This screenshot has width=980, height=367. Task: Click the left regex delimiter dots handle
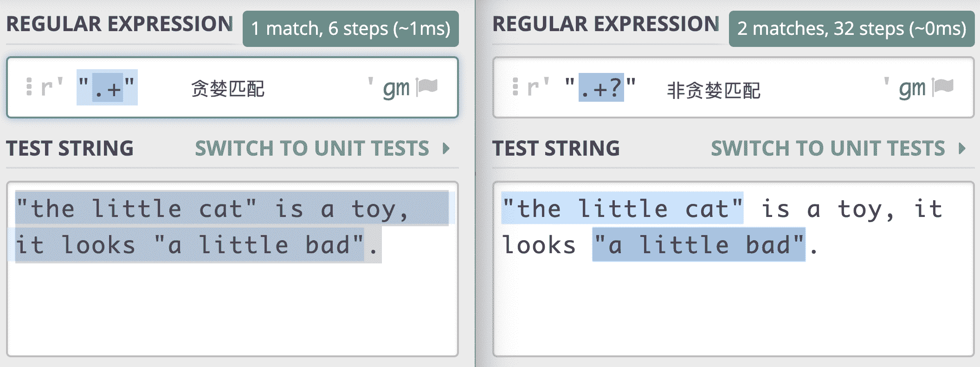pos(29,87)
